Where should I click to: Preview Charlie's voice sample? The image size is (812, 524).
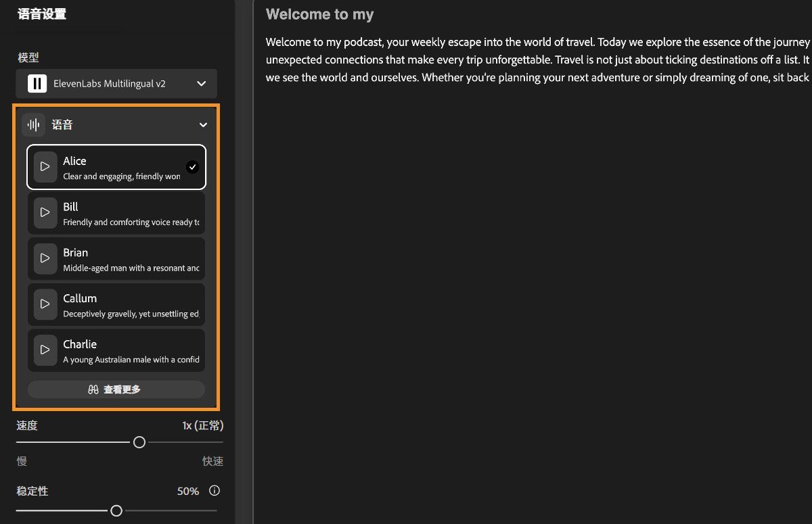point(45,350)
